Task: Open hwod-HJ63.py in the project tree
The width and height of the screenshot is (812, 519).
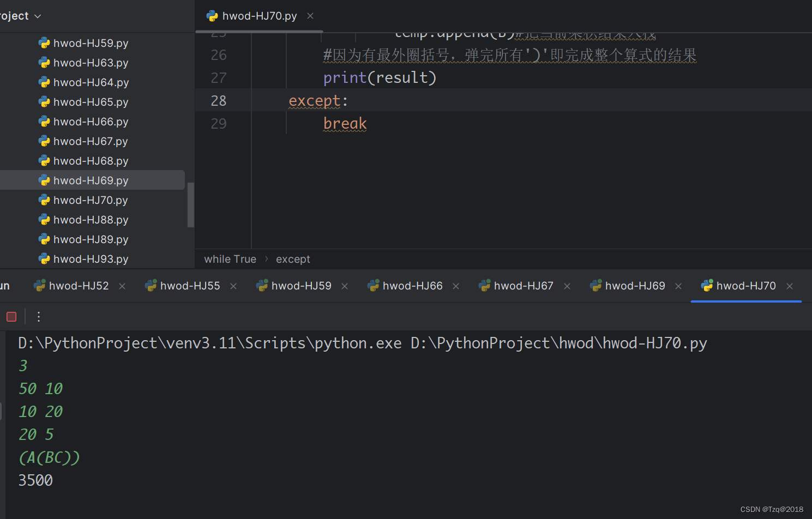Action: [x=91, y=63]
